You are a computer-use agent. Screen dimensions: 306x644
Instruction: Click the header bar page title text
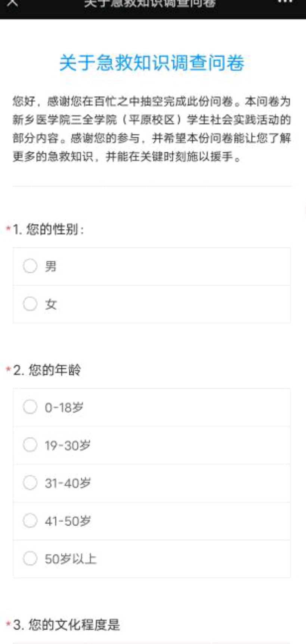click(x=150, y=3)
